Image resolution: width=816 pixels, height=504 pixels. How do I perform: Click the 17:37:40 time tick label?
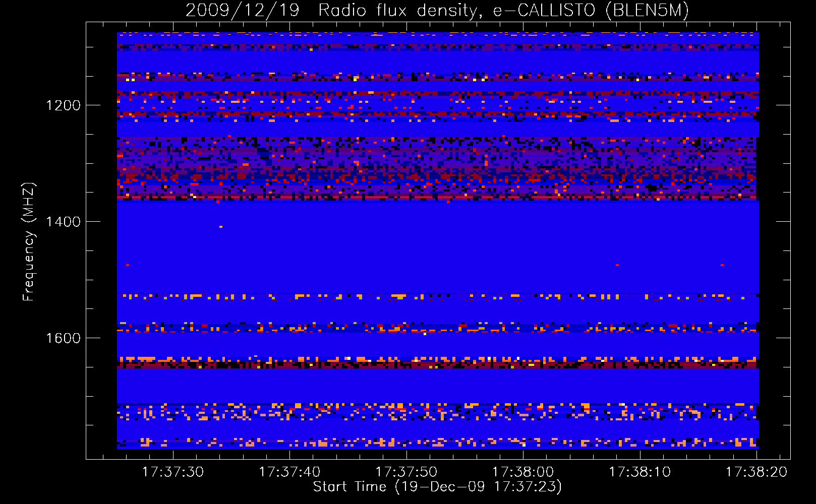coord(289,472)
